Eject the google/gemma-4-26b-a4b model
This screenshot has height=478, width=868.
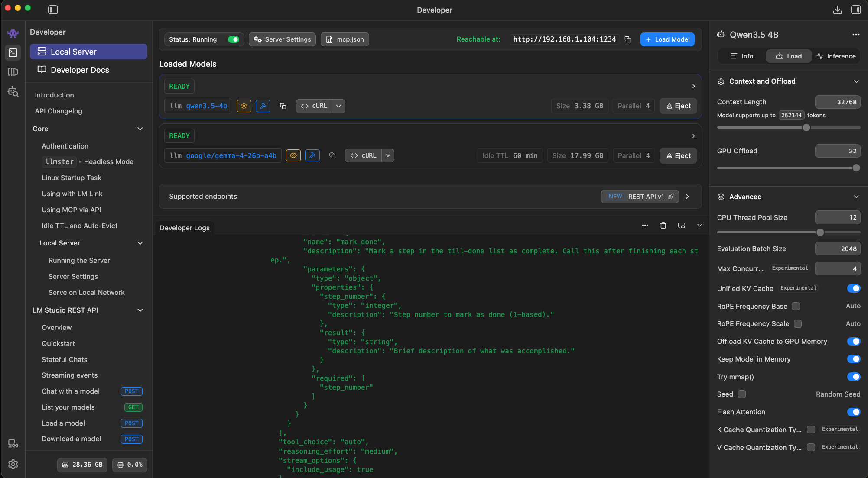[x=678, y=156]
